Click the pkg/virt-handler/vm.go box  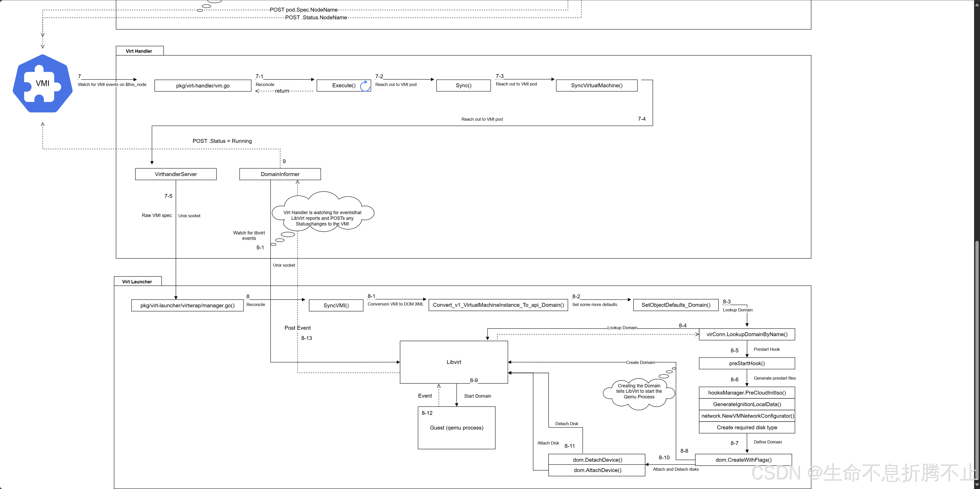point(203,85)
